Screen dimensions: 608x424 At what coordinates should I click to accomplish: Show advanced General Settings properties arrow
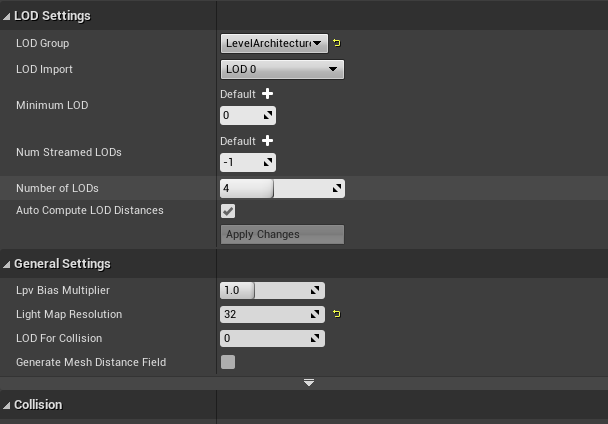(x=309, y=383)
